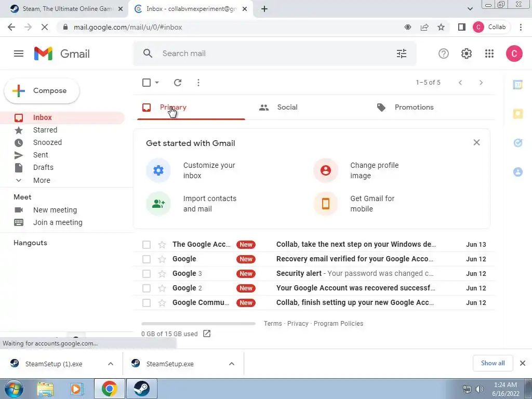
Task: Open Keep in the side panel
Action: (518, 114)
